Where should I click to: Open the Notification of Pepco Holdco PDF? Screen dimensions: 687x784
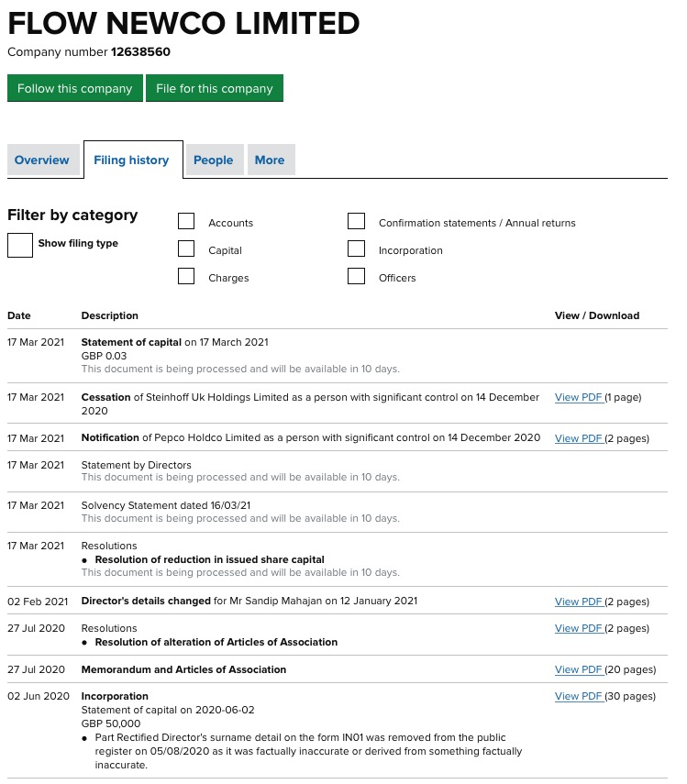tap(577, 438)
